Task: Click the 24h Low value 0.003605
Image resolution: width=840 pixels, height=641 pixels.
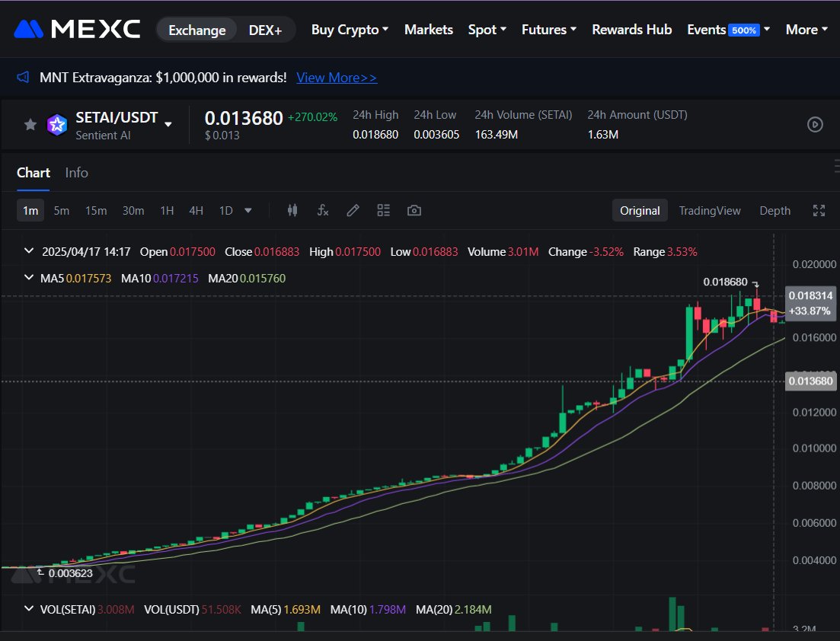Action: (x=436, y=135)
